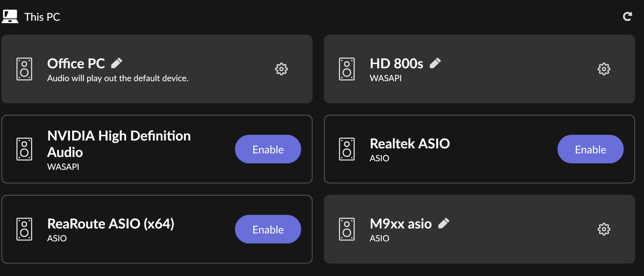
Task: Open Office PC device settings gear
Action: pyautogui.click(x=281, y=69)
